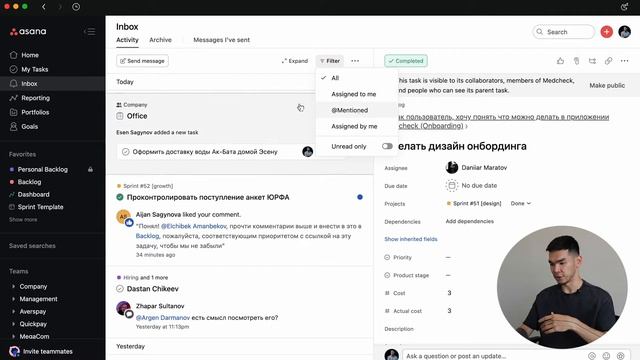Switch to the Archive tab
This screenshot has height=360, width=640.
160,40
